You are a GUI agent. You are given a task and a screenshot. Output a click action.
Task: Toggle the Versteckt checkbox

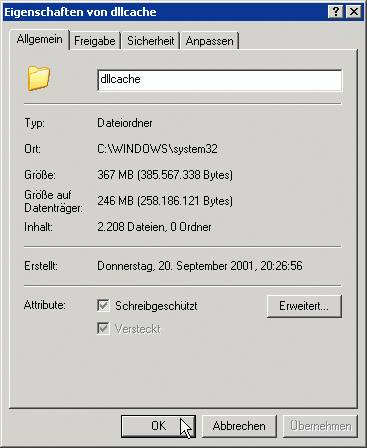103,328
